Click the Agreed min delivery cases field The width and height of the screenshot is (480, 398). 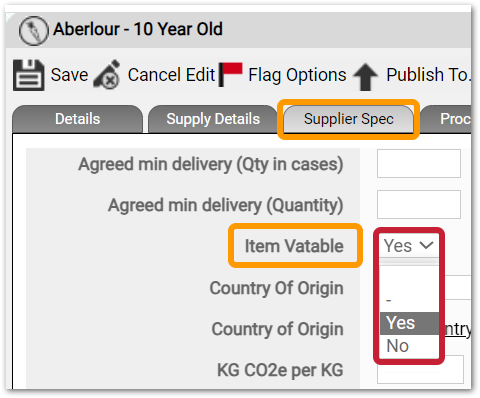[419, 164]
